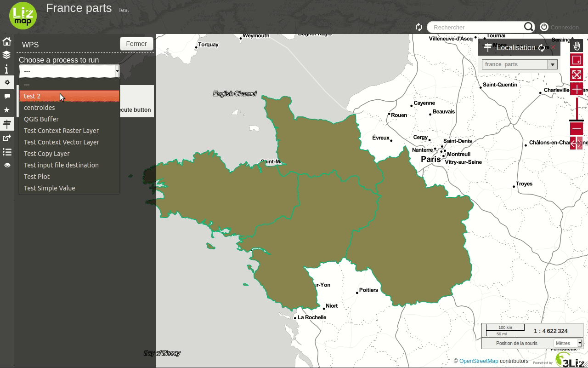
Task: Click the power icon beside Connexion
Action: click(x=544, y=27)
